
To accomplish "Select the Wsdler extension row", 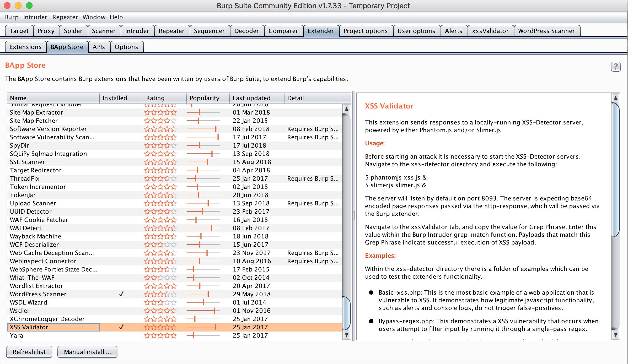I will point(20,311).
